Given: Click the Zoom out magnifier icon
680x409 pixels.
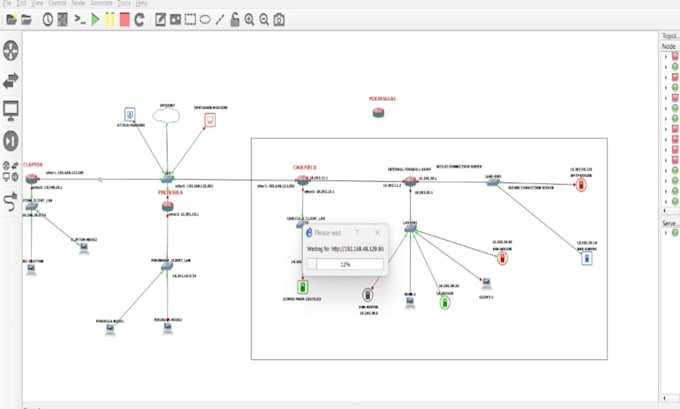Looking at the screenshot, I should (x=264, y=20).
